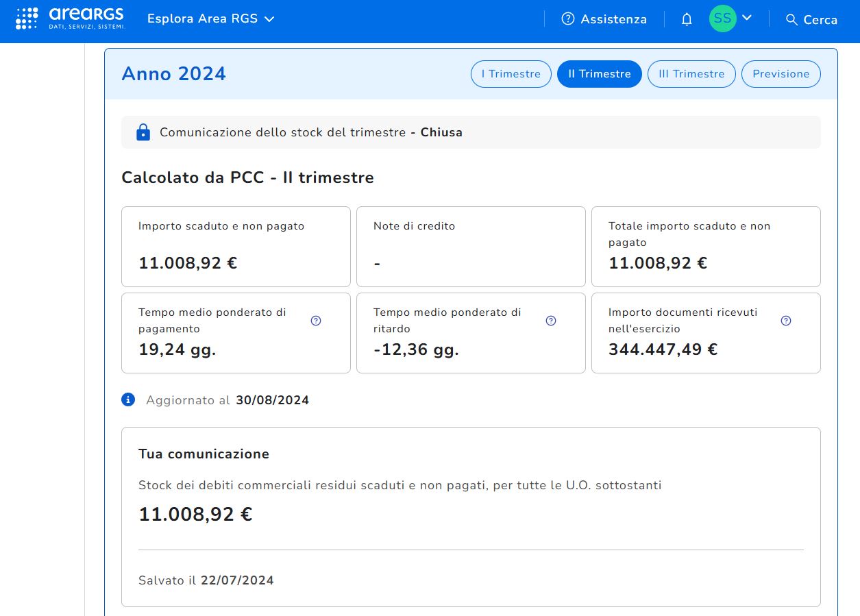Show help for Importo documenti ricevuti nell'esercizio

coord(786,321)
